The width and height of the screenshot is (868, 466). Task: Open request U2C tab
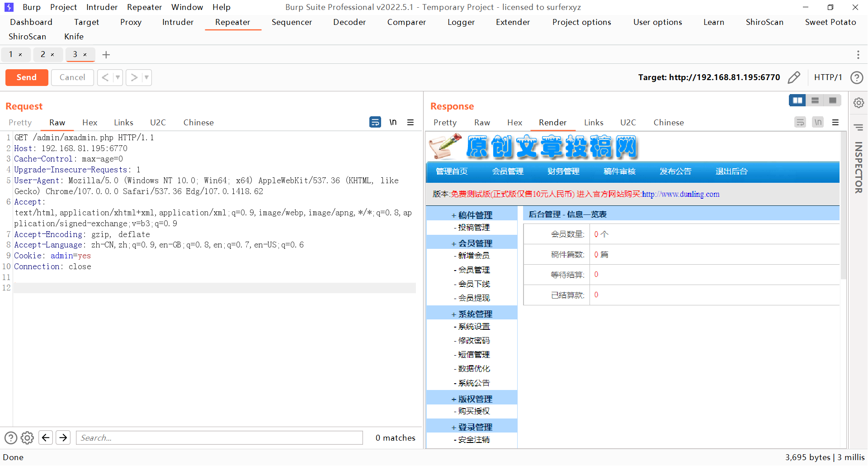158,123
